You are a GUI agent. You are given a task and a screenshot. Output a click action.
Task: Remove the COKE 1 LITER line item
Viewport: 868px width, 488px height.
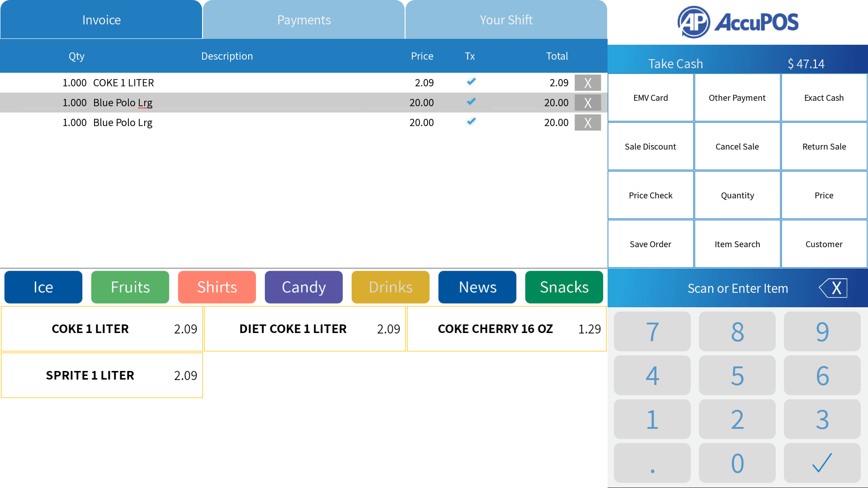[588, 83]
